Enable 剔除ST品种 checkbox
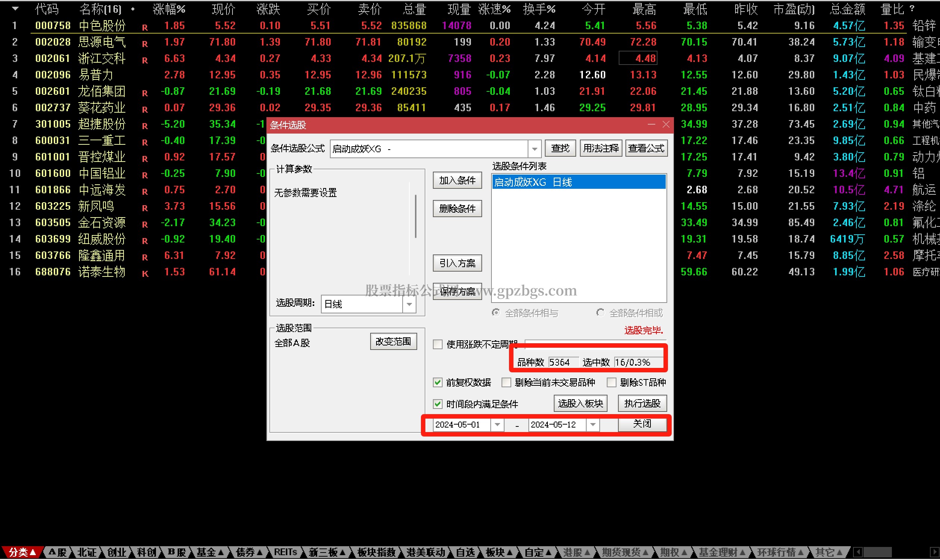This screenshot has height=560, width=940. [x=611, y=383]
